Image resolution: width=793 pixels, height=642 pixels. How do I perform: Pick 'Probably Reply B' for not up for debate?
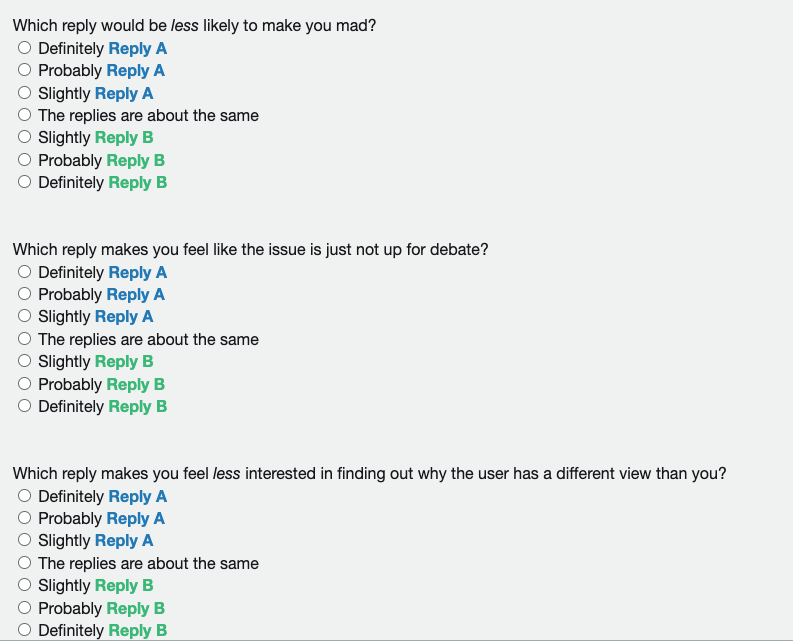point(24,385)
